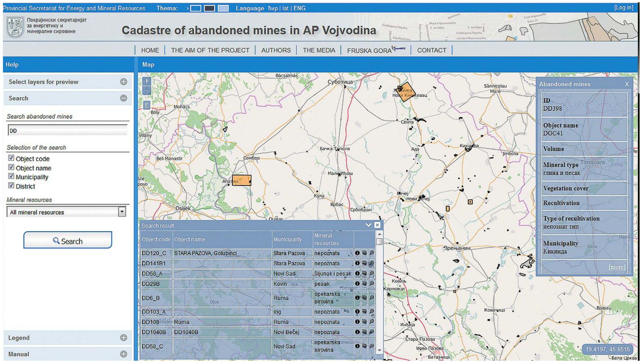Zoom out the map with the minus button

147,91
